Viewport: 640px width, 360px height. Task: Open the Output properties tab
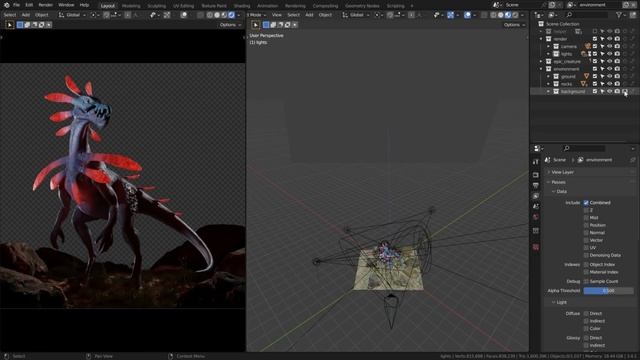(536, 185)
